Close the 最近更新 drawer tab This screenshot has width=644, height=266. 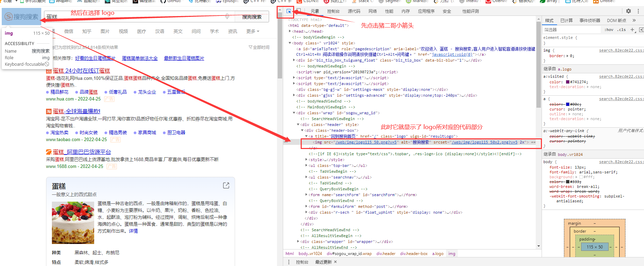click(x=335, y=262)
